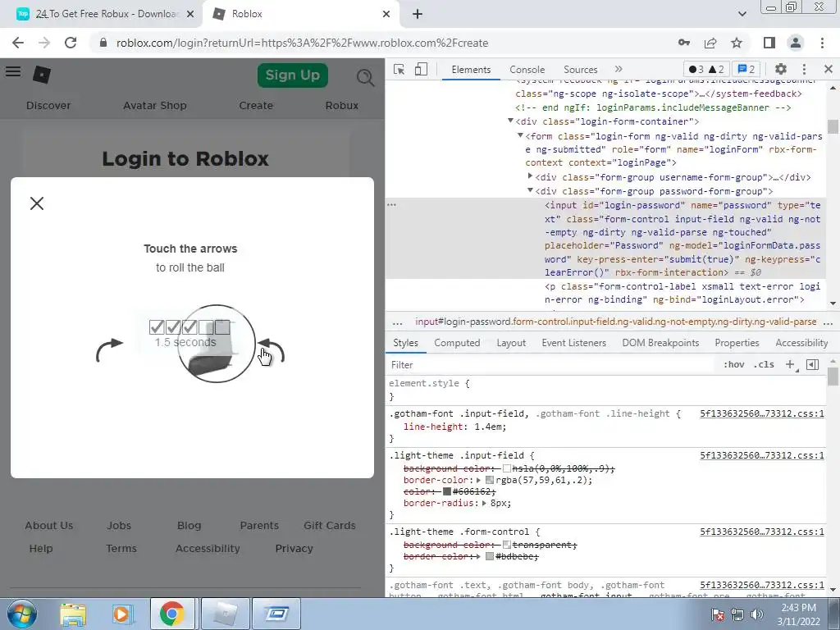Image resolution: width=840 pixels, height=630 pixels.
Task: Toggle the .cls element classes button
Action: [764, 365]
